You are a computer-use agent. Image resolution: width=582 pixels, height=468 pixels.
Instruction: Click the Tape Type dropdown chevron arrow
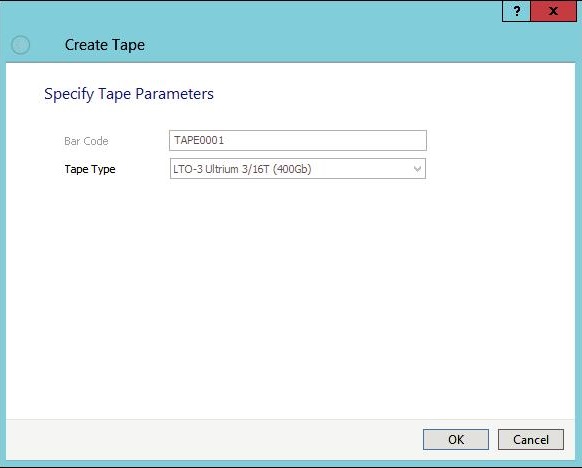click(417, 169)
